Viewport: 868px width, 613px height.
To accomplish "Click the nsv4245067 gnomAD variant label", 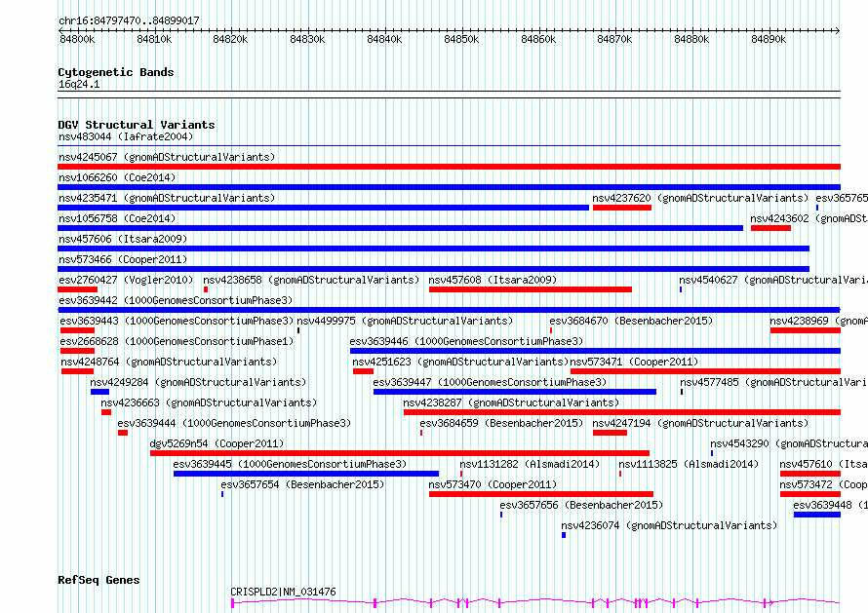I will coord(167,157).
